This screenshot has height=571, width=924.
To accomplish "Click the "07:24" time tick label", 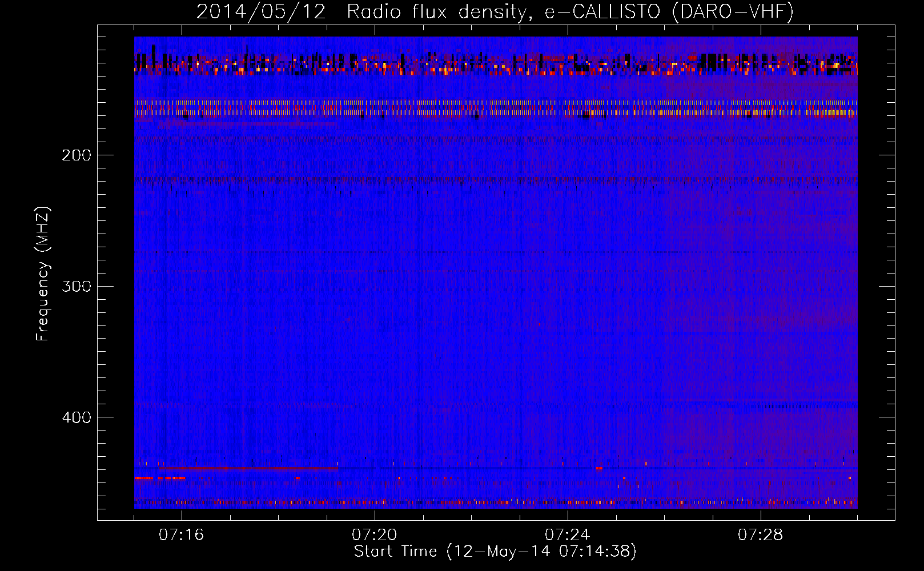I will (568, 535).
